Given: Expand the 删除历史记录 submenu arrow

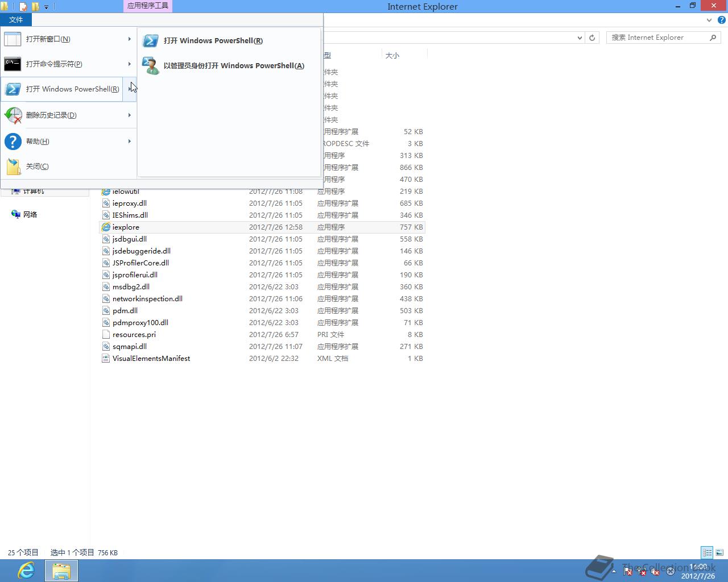Looking at the screenshot, I should click(x=130, y=115).
